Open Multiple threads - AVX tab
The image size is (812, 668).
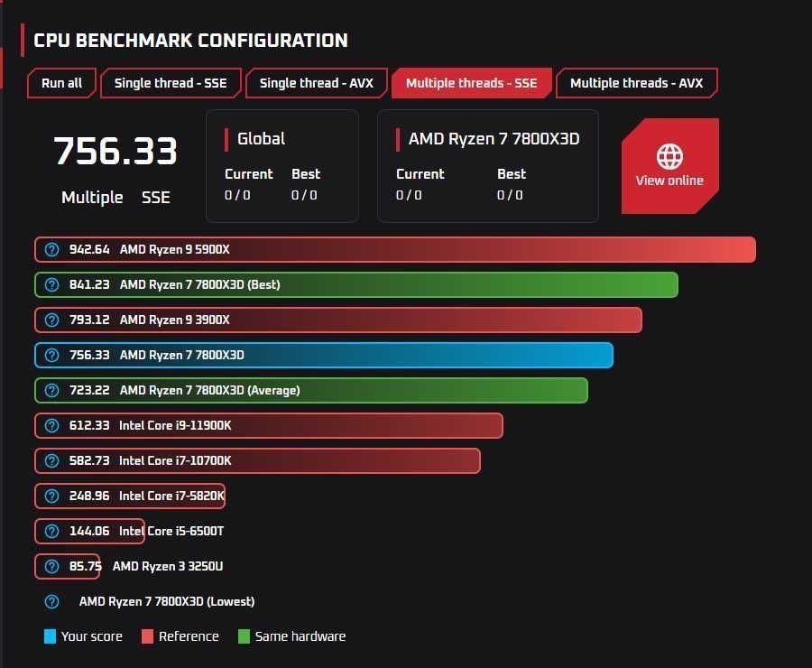tap(636, 83)
